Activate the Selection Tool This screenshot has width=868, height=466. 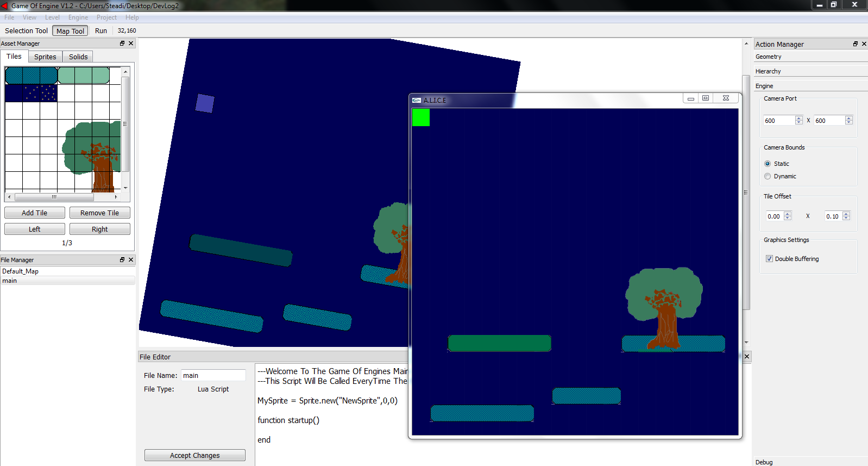pyautogui.click(x=27, y=31)
